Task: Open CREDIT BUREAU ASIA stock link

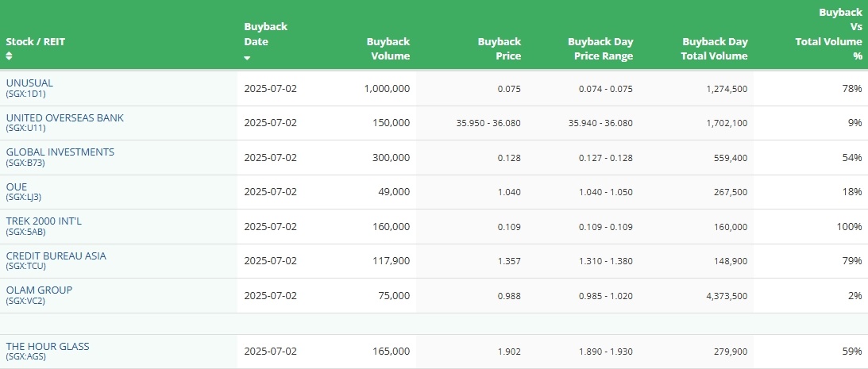Action: [56, 256]
